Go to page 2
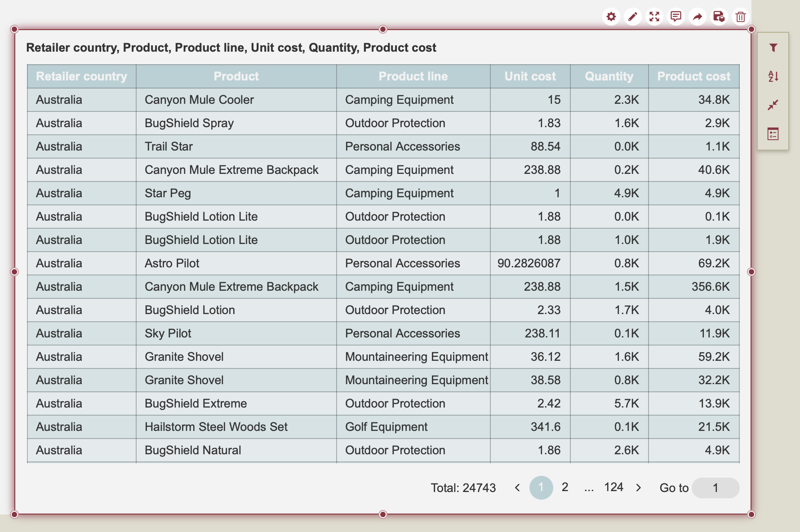Viewport: 800px width, 532px height. (565, 488)
